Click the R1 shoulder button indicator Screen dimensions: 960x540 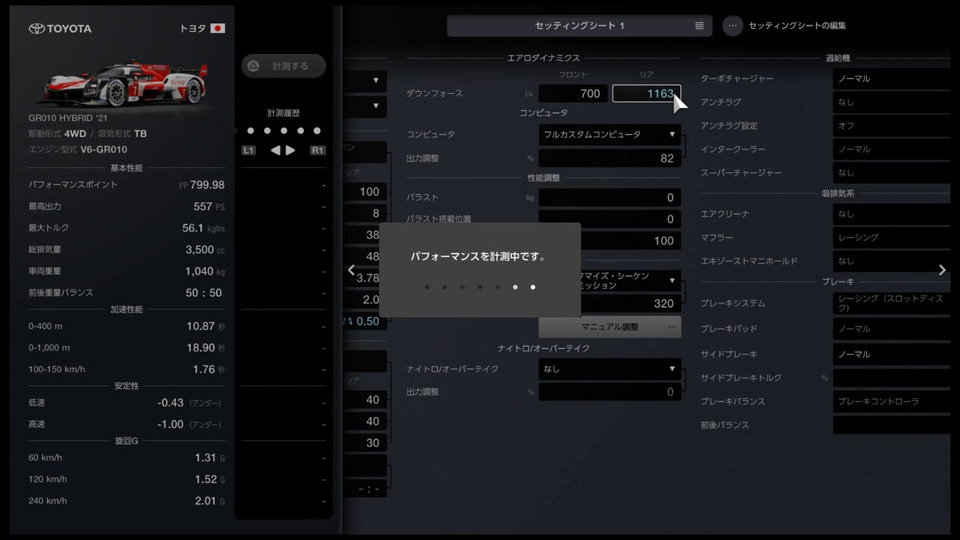(x=317, y=150)
